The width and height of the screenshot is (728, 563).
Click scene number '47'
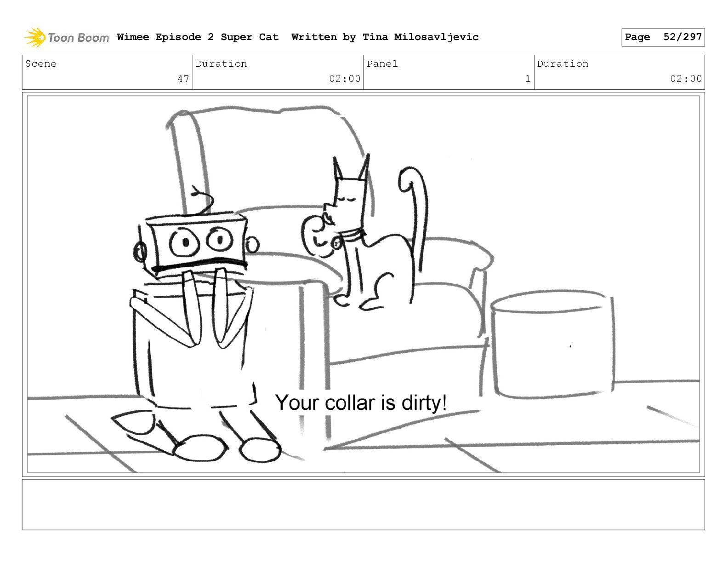(x=183, y=79)
